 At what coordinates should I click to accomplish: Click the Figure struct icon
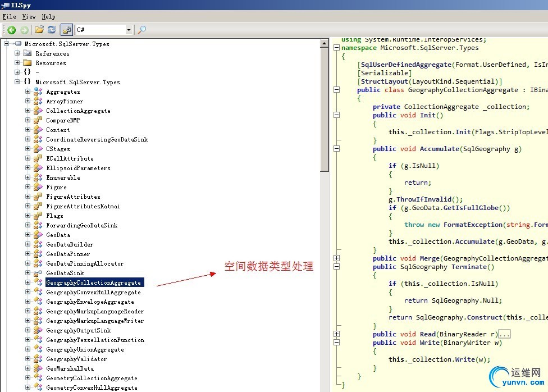coord(38,186)
